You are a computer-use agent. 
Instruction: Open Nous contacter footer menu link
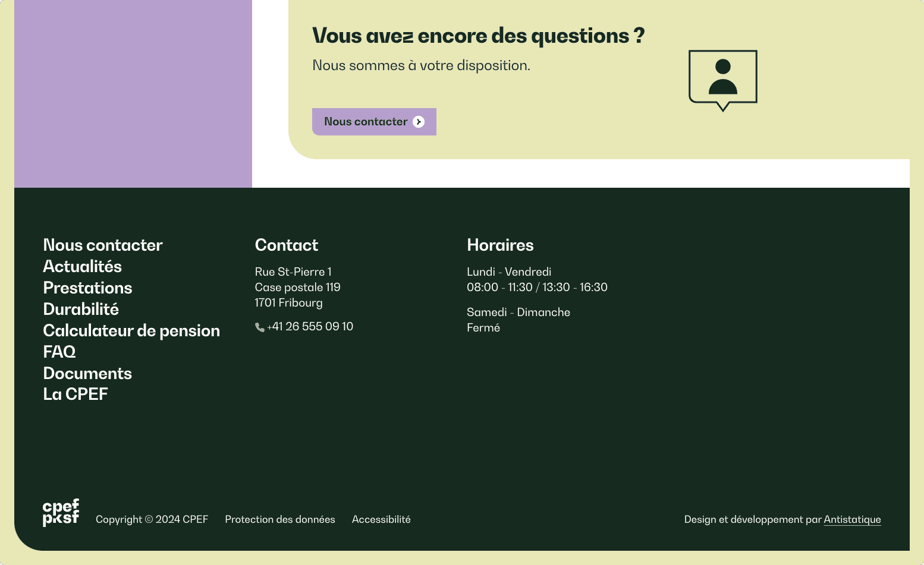[x=103, y=245]
